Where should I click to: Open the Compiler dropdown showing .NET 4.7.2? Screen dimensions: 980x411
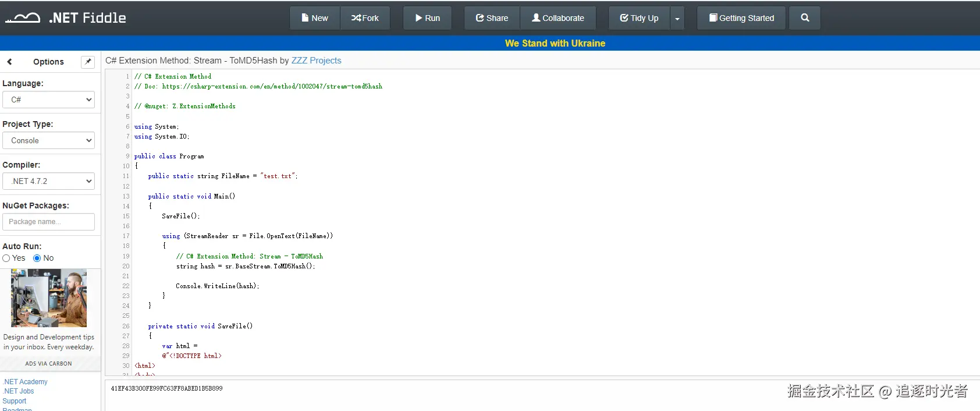(48, 181)
